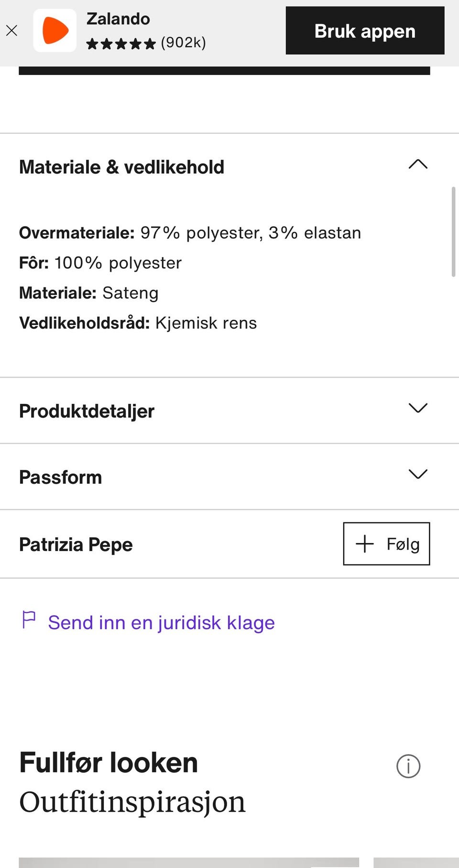Tap the Bruk appen button
This screenshot has width=459, height=868.
coord(365,31)
